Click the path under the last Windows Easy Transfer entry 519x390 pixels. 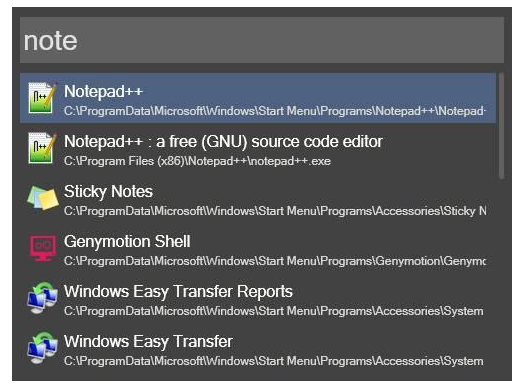tap(274, 361)
